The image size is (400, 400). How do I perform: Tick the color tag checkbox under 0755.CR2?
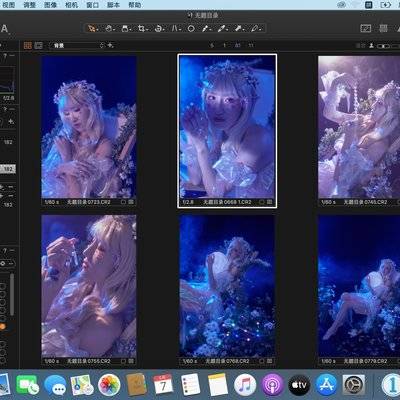coord(123,361)
